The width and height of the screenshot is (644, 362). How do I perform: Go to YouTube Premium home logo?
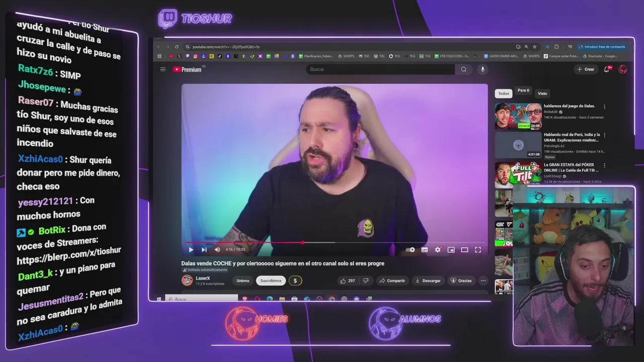pyautogui.click(x=188, y=69)
